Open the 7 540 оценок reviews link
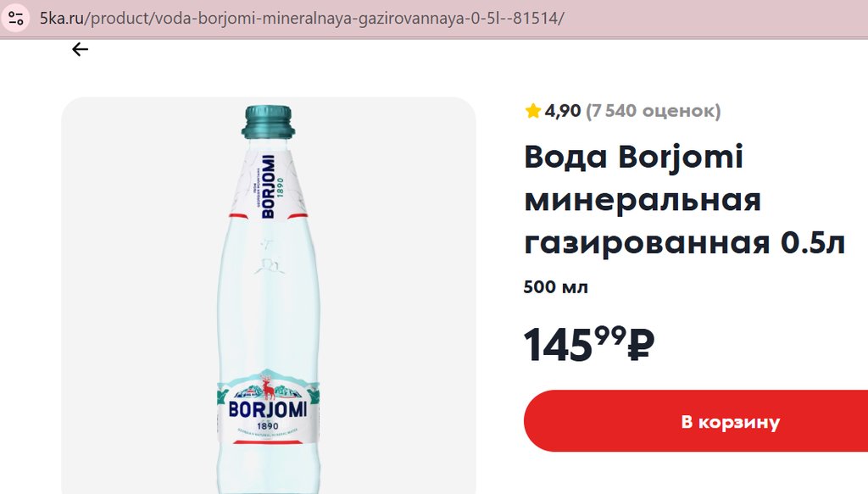868x494 pixels. 653,111
